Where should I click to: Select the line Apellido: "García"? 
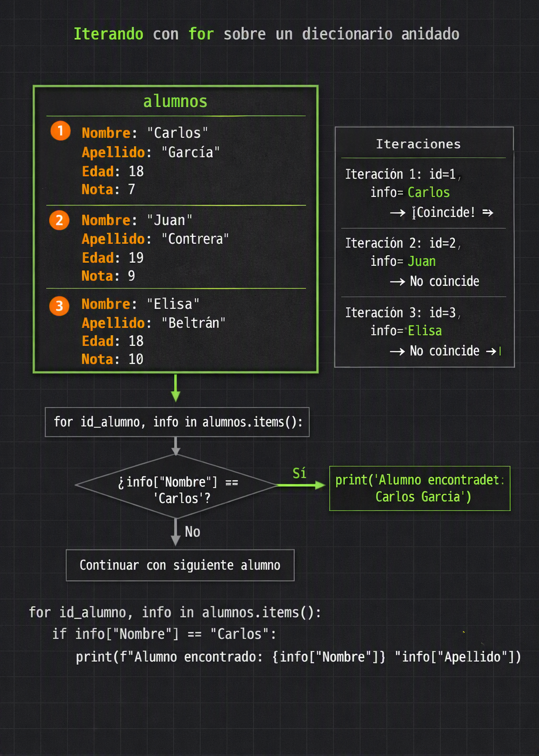point(151,152)
